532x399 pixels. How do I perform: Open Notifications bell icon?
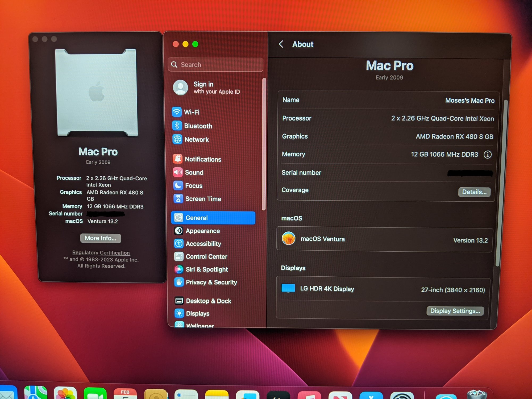pos(178,159)
